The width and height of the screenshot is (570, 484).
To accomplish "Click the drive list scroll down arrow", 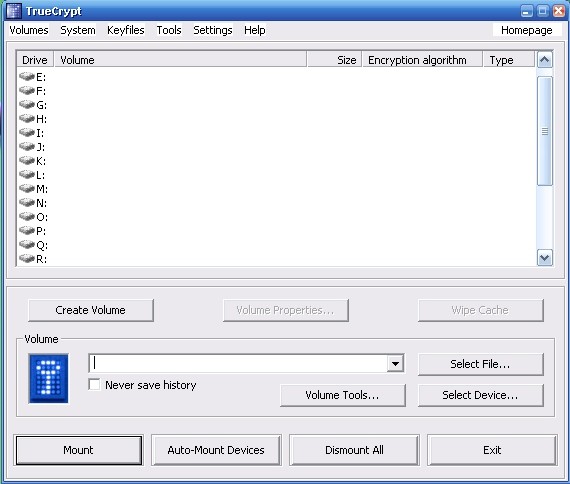I will pyautogui.click(x=545, y=258).
